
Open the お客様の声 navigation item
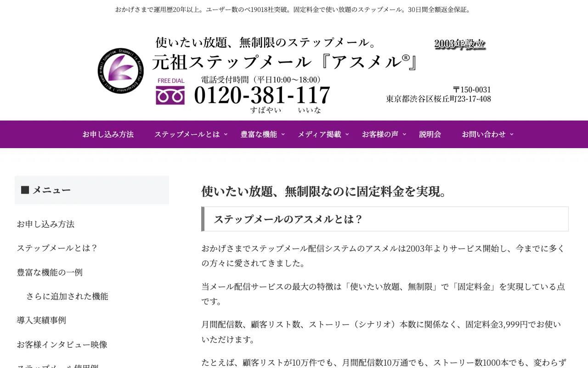click(380, 134)
